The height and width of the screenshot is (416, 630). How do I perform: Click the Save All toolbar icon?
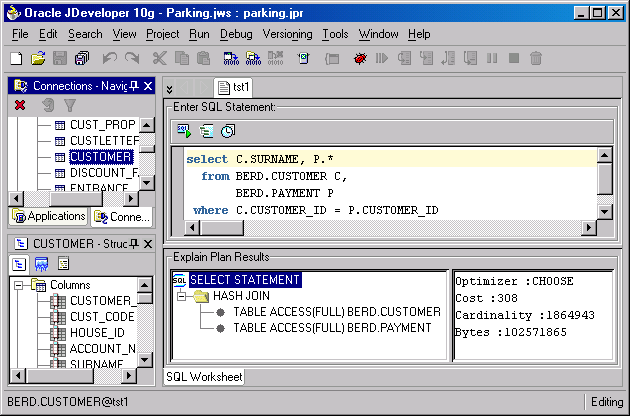point(82,59)
